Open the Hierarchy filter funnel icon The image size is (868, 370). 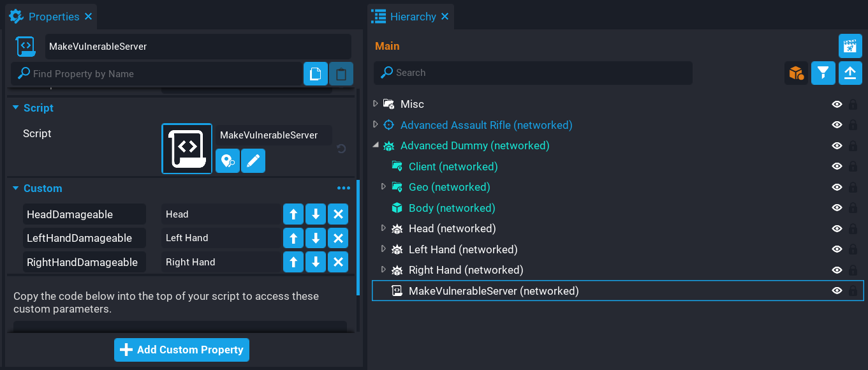[x=823, y=73]
